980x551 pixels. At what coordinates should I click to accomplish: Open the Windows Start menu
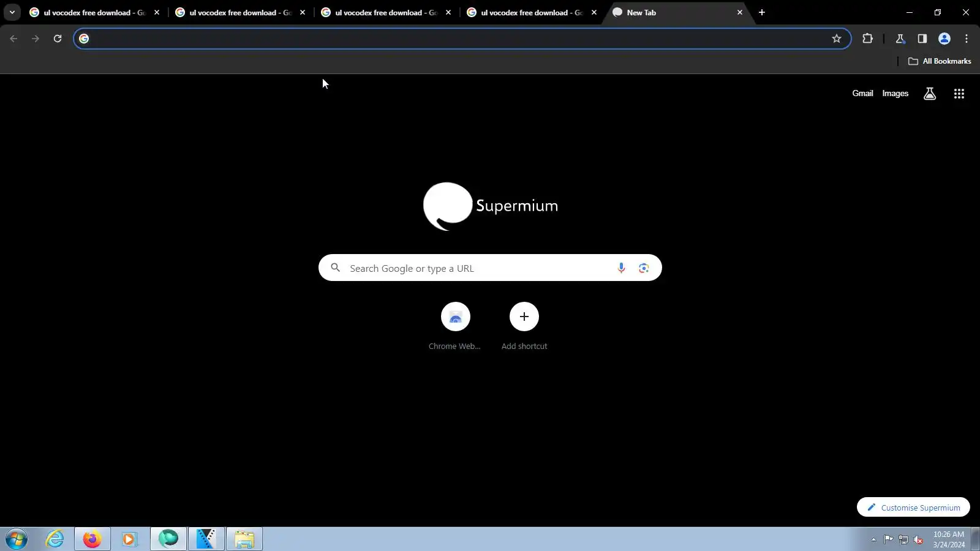(17, 539)
